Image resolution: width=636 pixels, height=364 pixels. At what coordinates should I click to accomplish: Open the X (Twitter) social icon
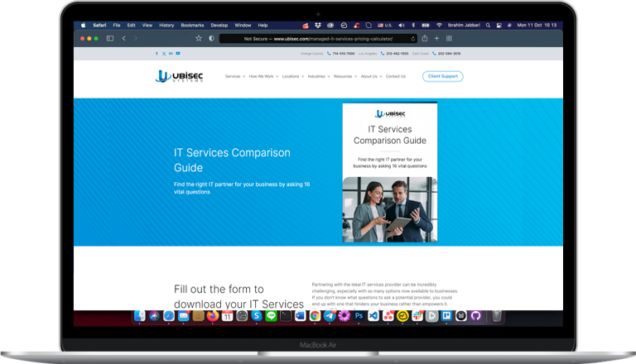tap(164, 54)
